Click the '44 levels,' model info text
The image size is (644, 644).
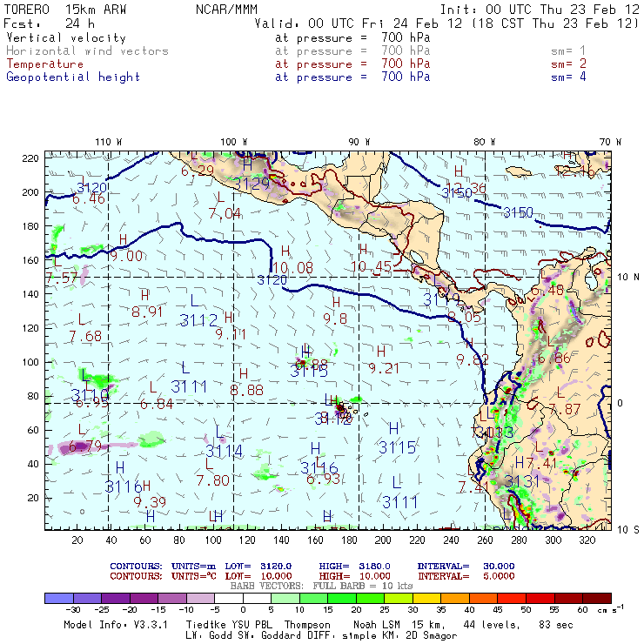(492, 625)
